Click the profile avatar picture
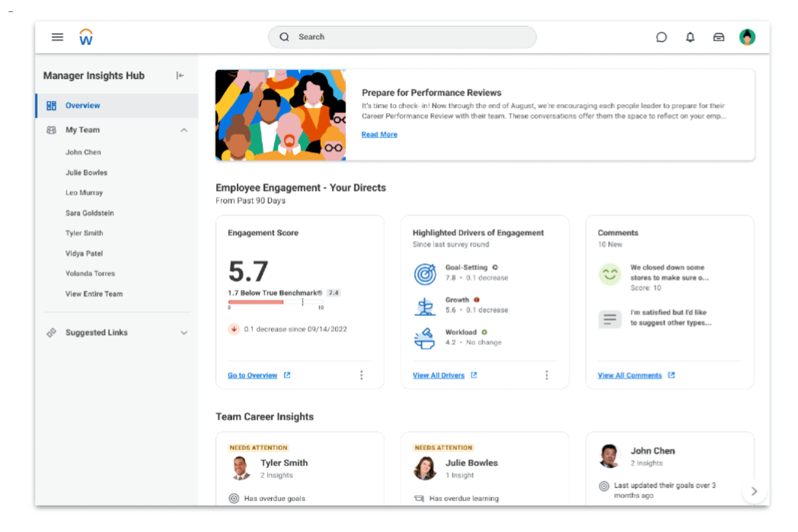The height and width of the screenshot is (532, 798). click(x=747, y=37)
